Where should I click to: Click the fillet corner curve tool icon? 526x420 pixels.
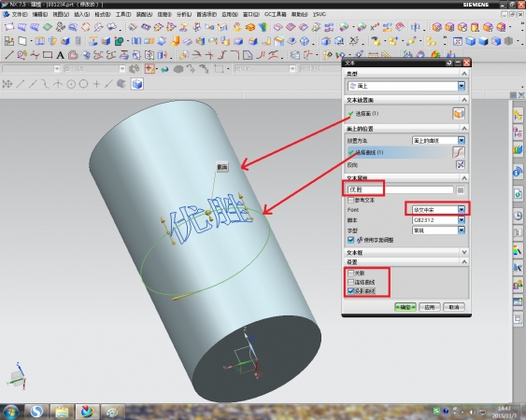coord(235,55)
